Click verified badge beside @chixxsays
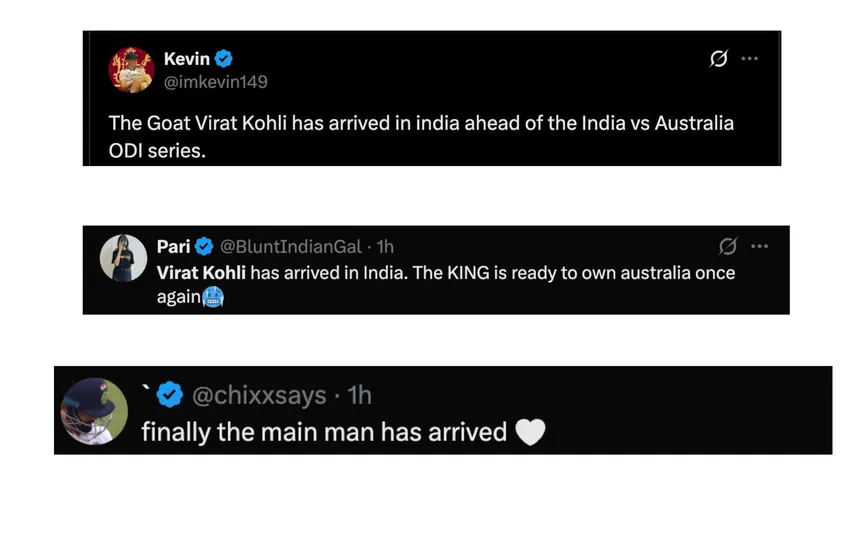Screen dimensions: 864x540 pyautogui.click(x=170, y=396)
